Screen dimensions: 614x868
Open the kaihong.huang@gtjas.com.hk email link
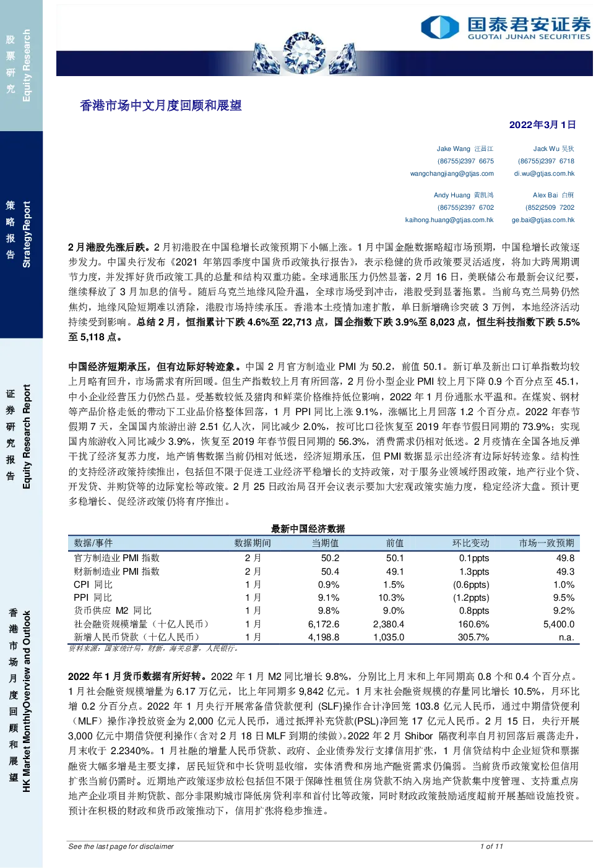point(449,220)
